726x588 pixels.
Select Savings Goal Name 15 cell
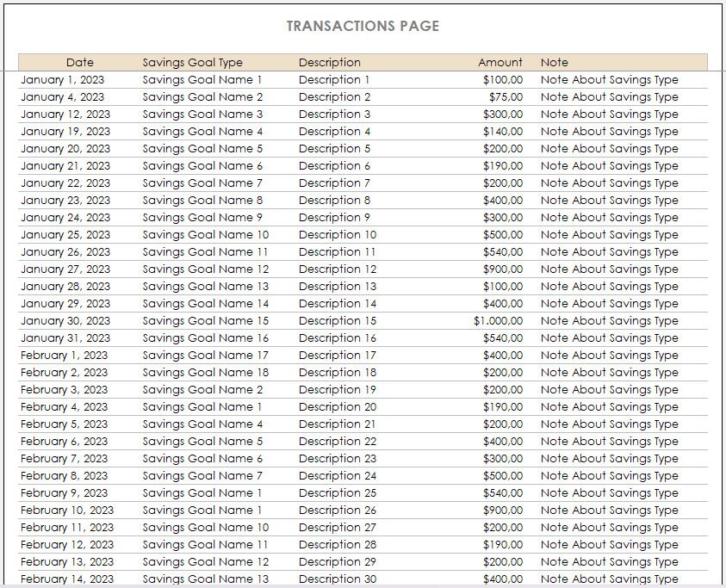tap(207, 320)
